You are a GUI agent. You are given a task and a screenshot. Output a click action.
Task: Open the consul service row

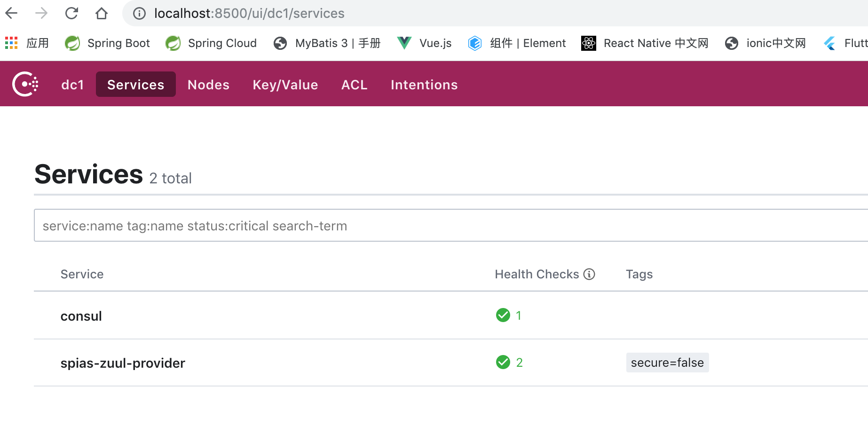click(450, 316)
